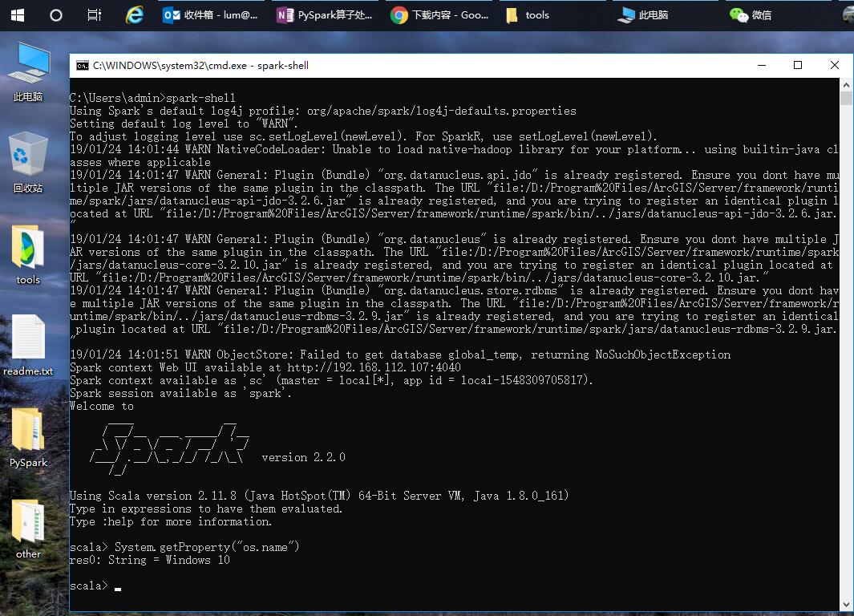Click the scala> prompt cursor line
The image size is (854, 616).
(96, 586)
